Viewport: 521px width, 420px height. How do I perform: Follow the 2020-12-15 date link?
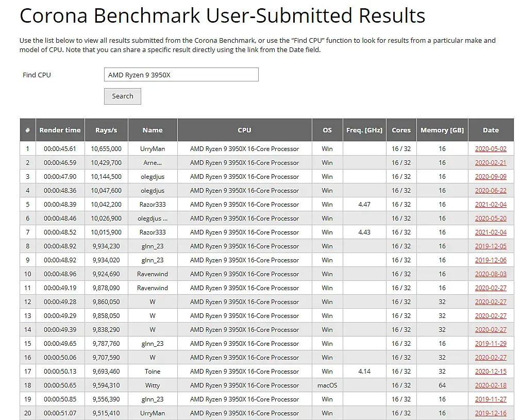click(x=491, y=372)
